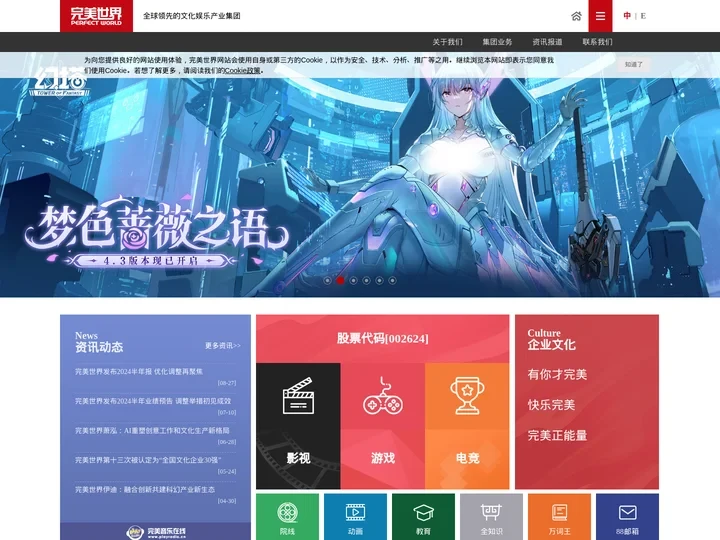Open news 完美世界发布2024半年报 优化调整再聚焦
Viewport: 720px width, 540px height.
(x=139, y=371)
